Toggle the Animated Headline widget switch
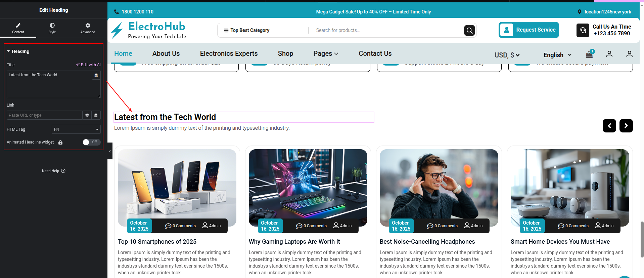 coord(91,142)
